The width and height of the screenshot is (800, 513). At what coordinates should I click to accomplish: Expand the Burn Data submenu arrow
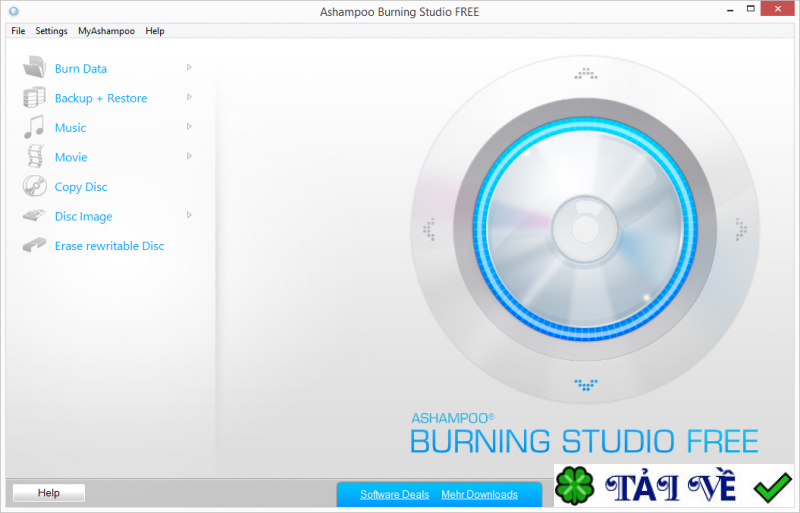[x=189, y=68]
